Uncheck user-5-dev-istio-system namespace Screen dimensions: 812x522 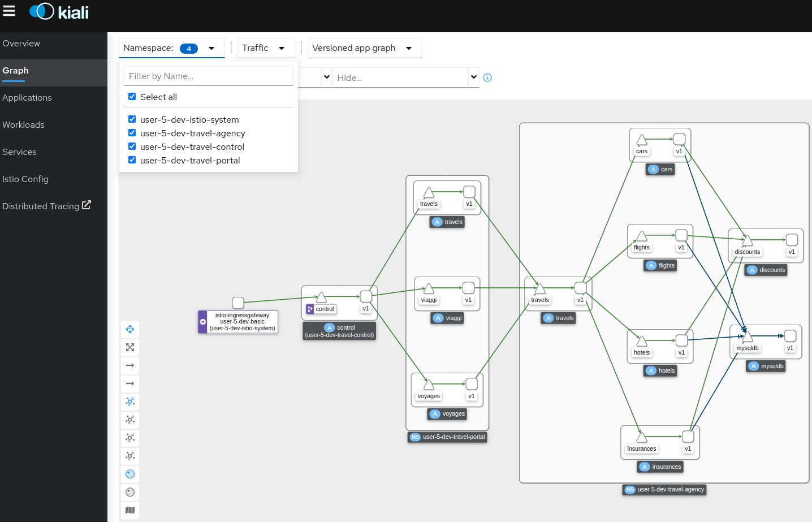click(132, 119)
